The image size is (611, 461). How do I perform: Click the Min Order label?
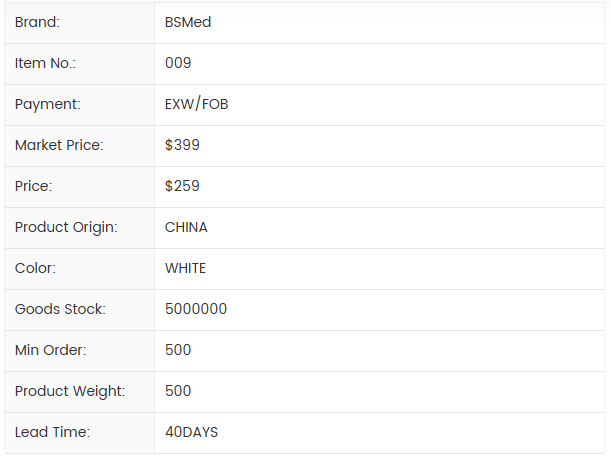(x=51, y=350)
